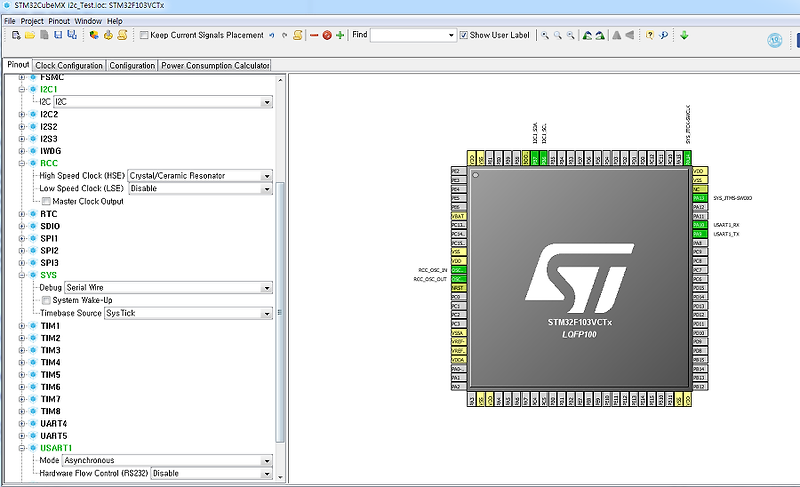The height and width of the screenshot is (487, 800).
Task: Click the third magnifier zoom icon
Action: pyautogui.click(x=570, y=35)
